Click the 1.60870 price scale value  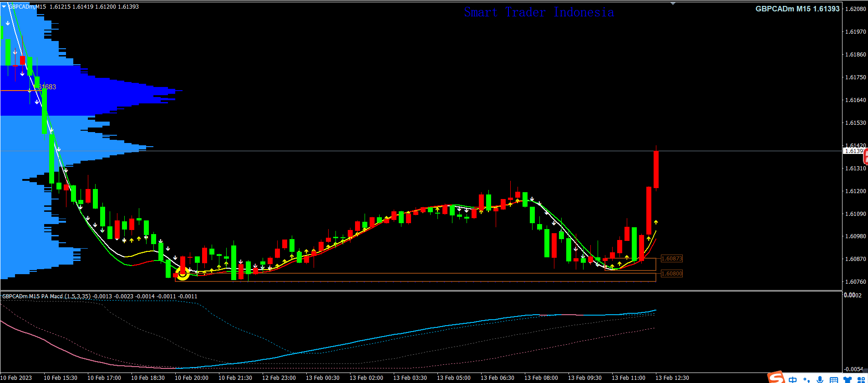855,259
